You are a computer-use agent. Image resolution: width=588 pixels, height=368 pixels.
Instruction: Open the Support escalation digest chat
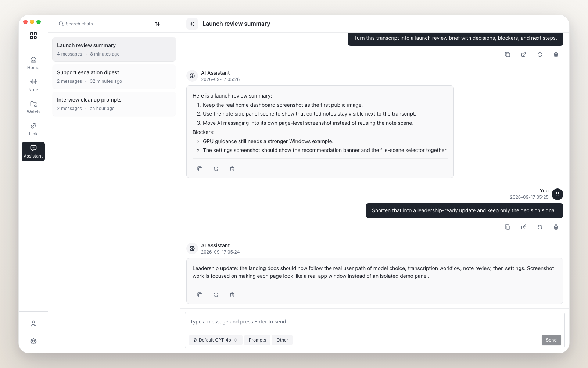pos(114,77)
